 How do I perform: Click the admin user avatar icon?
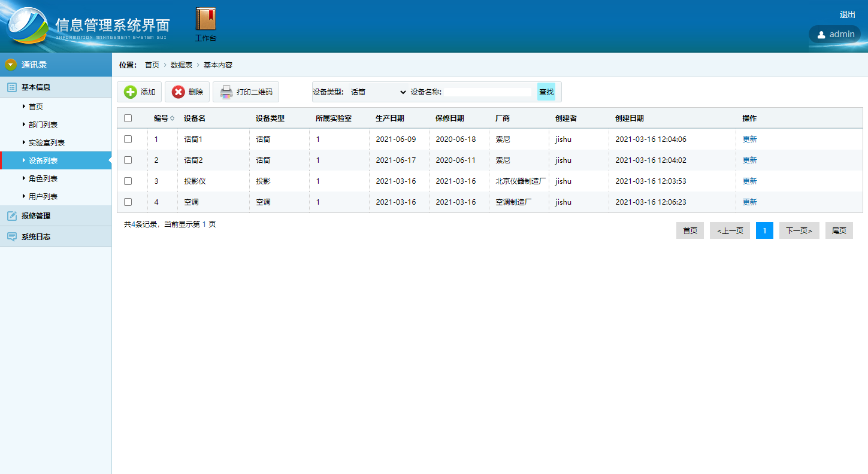pos(821,35)
